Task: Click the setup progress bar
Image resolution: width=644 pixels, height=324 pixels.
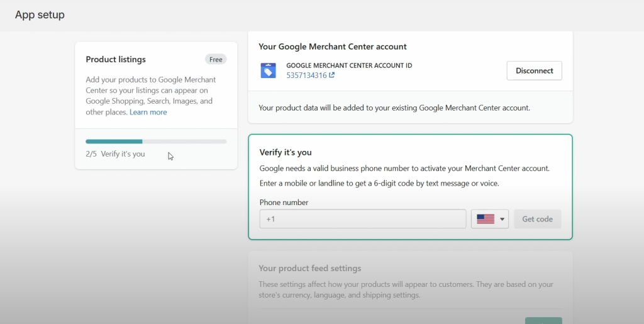Action: pyautogui.click(x=156, y=142)
